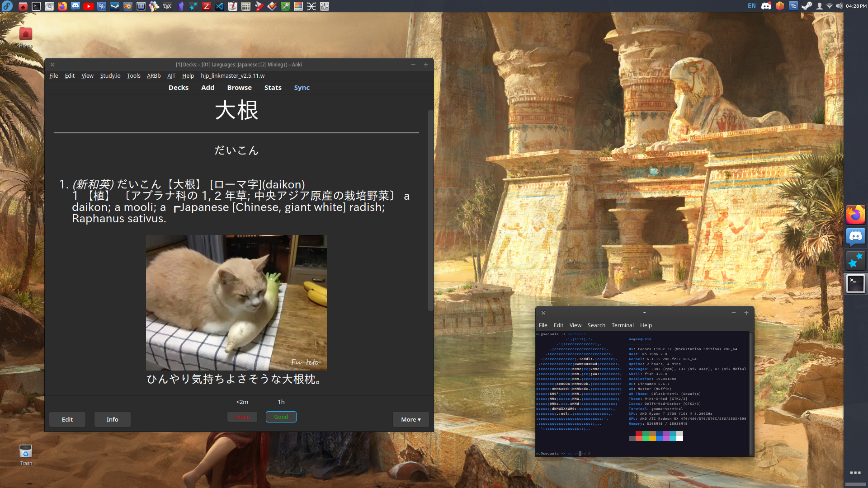Switch to Discord in right dock
868x488 pixels.
click(855, 237)
